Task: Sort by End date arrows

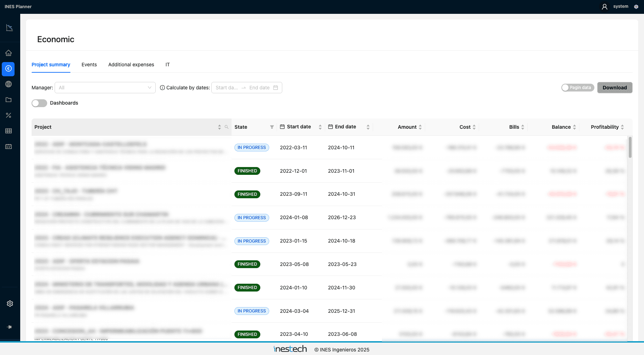Action: [368, 127]
